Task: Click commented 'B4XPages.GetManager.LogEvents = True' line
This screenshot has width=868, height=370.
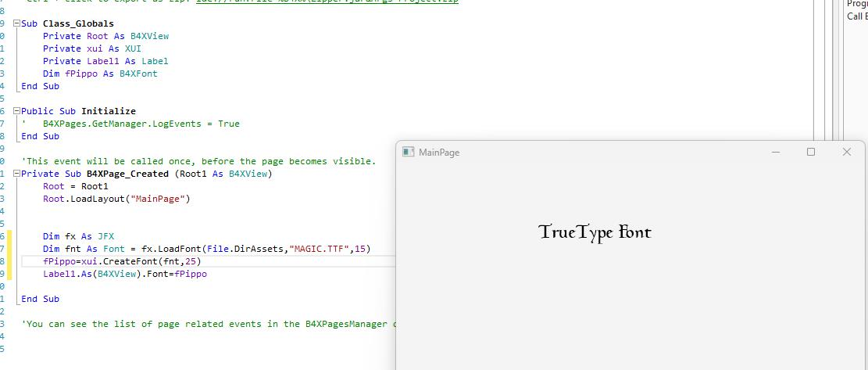Action: click(130, 124)
